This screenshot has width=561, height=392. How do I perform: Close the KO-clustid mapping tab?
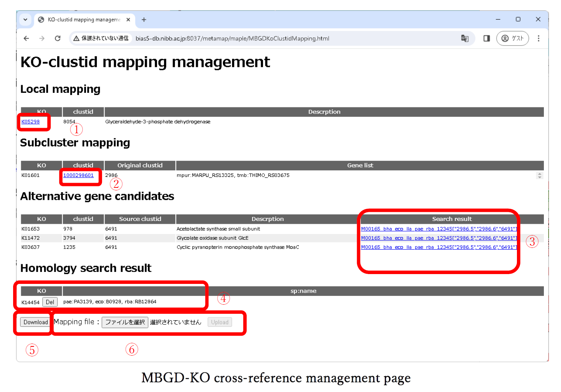click(x=128, y=20)
